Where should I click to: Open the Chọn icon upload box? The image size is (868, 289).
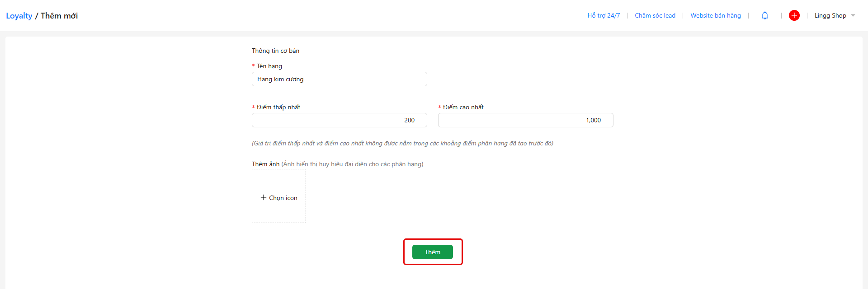[279, 196]
